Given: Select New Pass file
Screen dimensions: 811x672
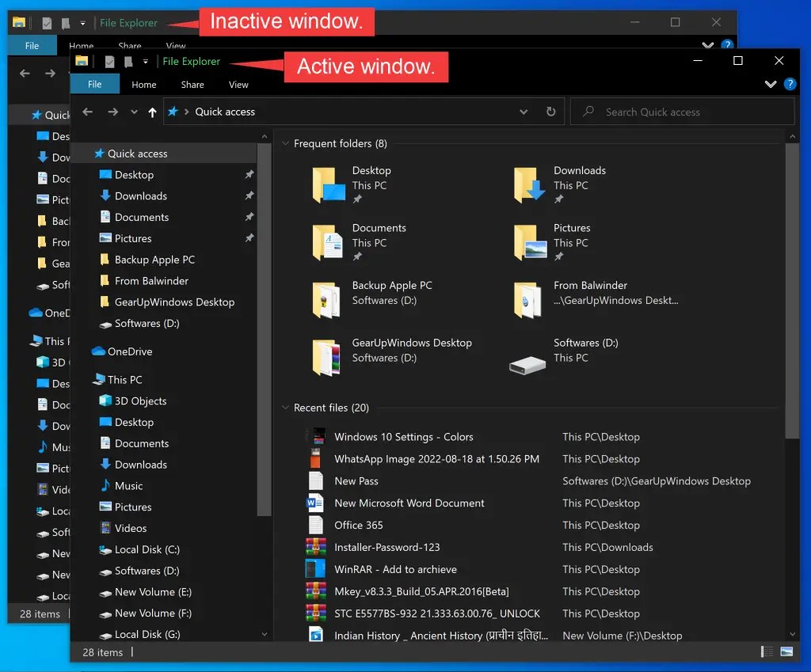Looking at the screenshot, I should [x=356, y=481].
